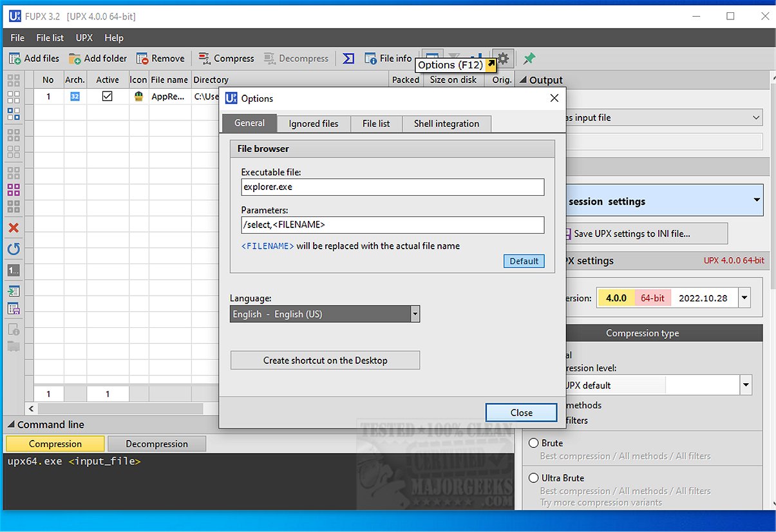Click the pink 64-bit version label

[653, 298]
